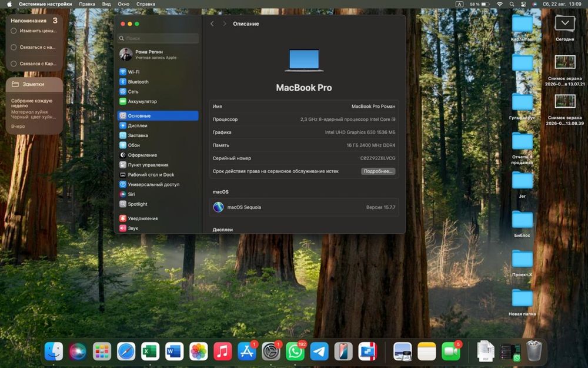Expand the Сегодня stack on the desktop
The image size is (588, 368).
pos(564,24)
